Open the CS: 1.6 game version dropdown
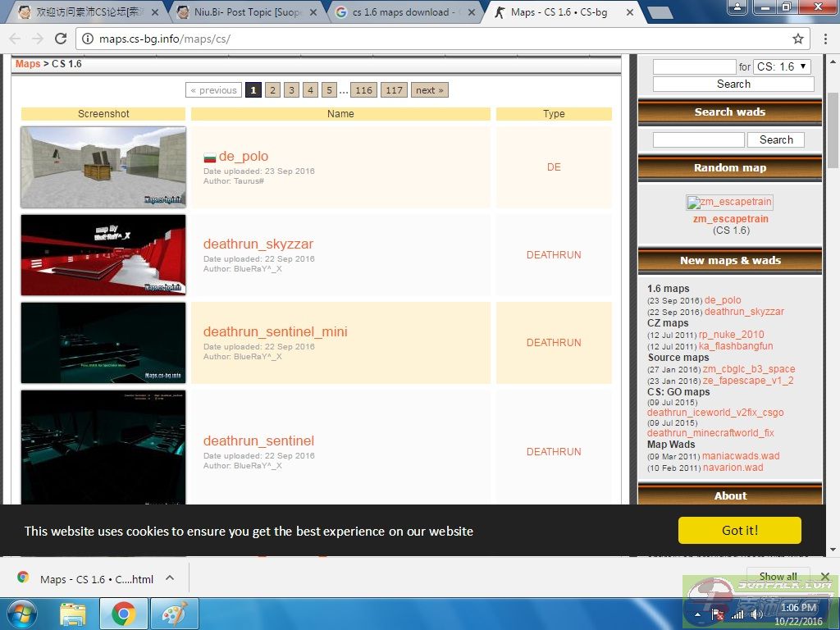Viewport: 840px width, 630px height. (x=782, y=66)
